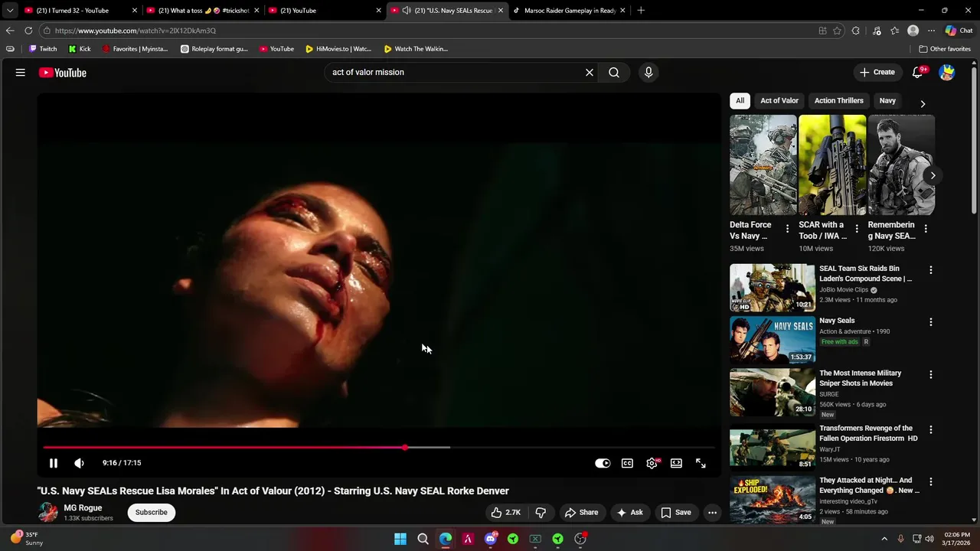Go to the YouTube home logo
The image size is (980, 551).
63,73
